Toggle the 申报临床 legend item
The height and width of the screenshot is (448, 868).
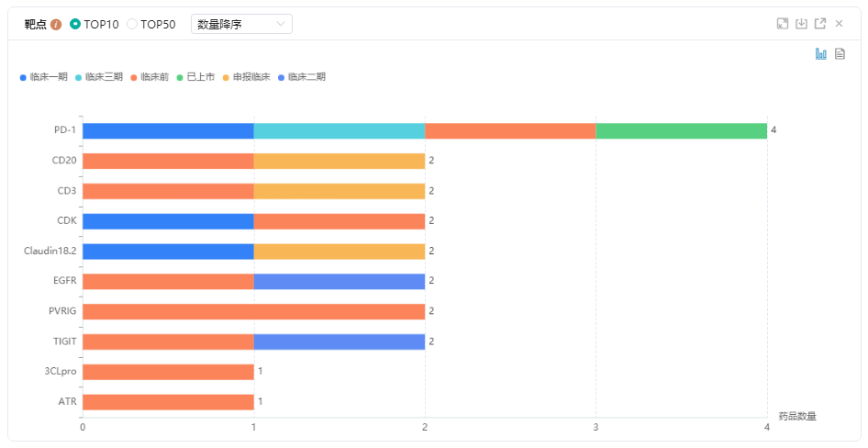click(x=246, y=77)
